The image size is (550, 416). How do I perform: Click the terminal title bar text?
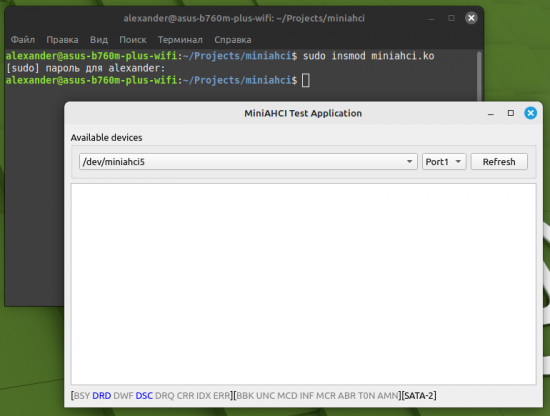244,18
